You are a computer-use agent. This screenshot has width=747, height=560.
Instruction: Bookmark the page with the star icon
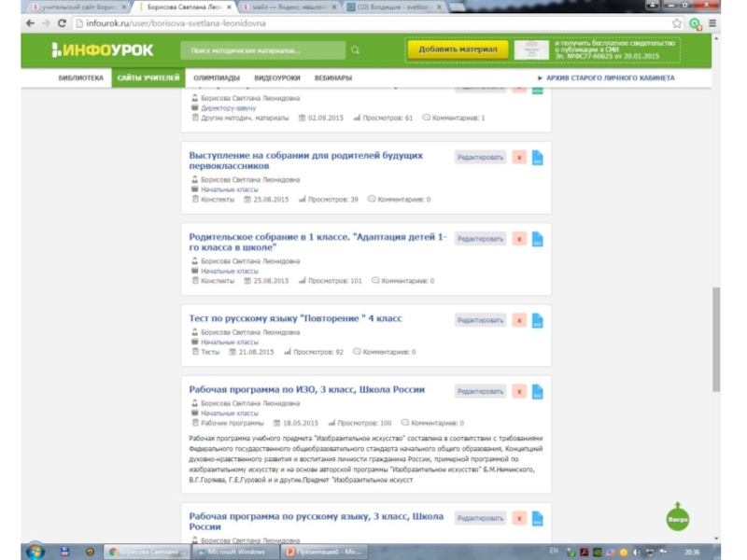click(676, 23)
